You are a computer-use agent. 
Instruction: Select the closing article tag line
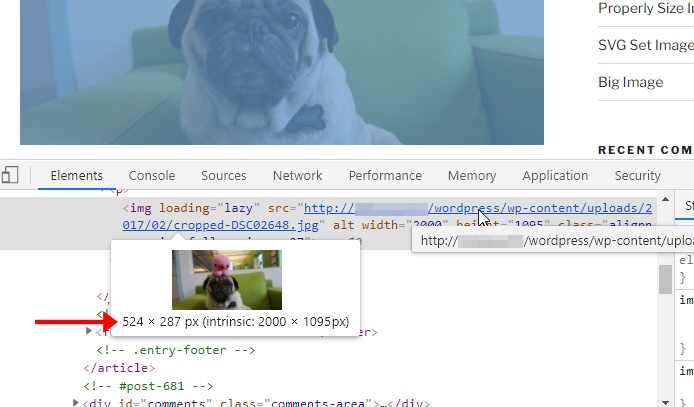coord(119,368)
